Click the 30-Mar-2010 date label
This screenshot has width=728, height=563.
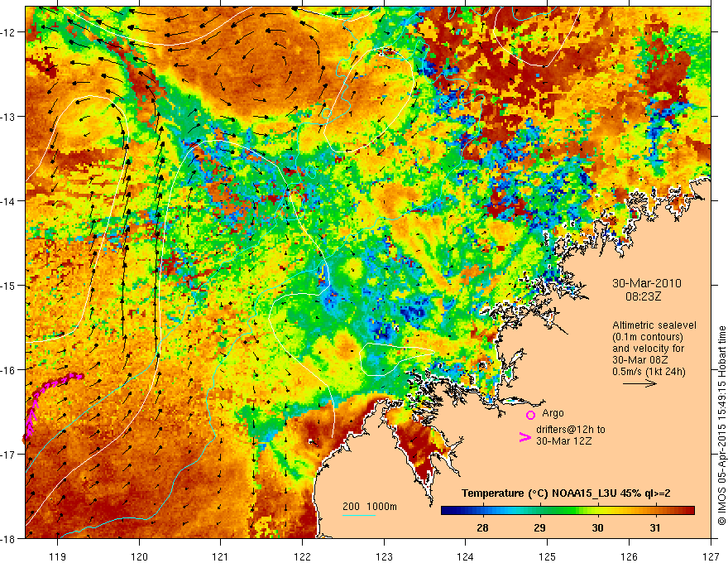[x=647, y=283]
